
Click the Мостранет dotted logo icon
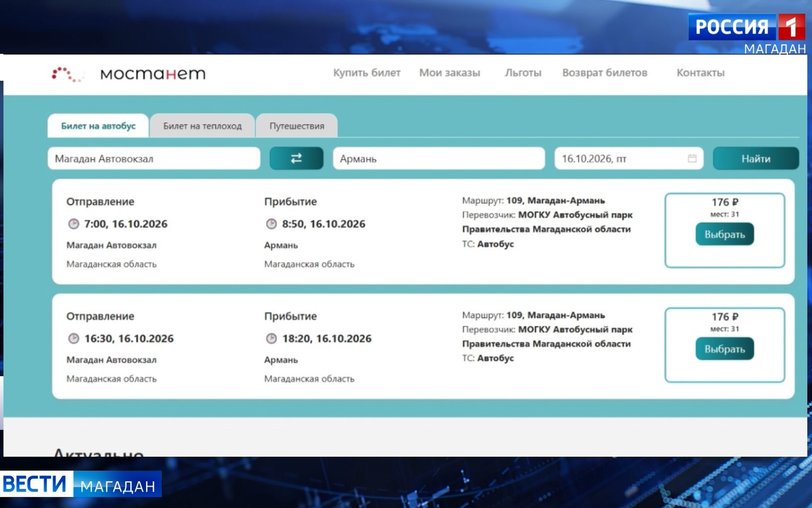pos(67,74)
